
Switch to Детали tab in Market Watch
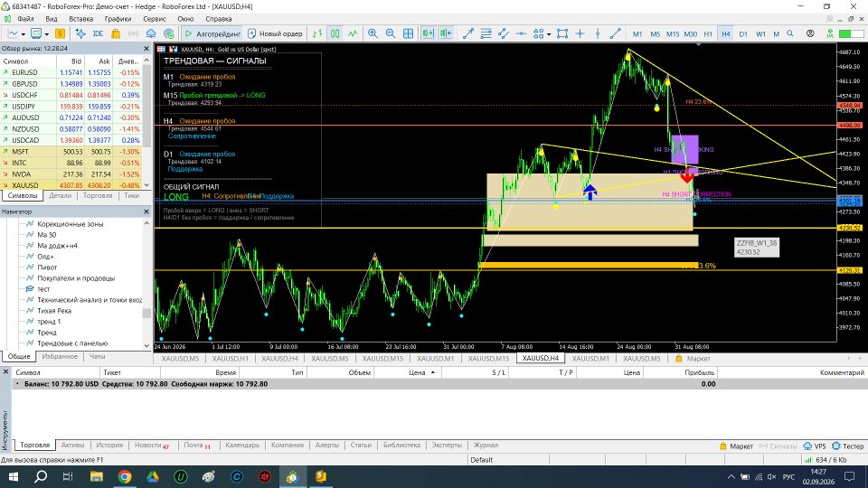click(61, 195)
